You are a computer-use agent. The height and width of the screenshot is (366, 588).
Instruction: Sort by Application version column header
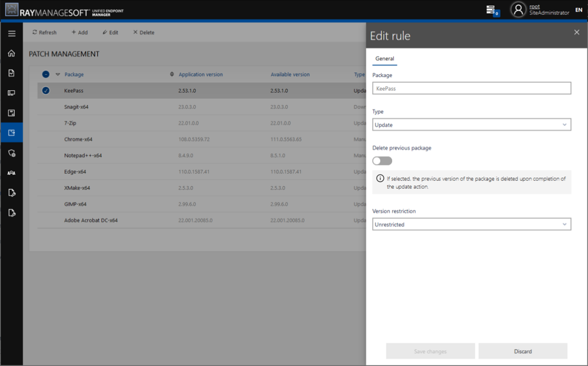[200, 74]
